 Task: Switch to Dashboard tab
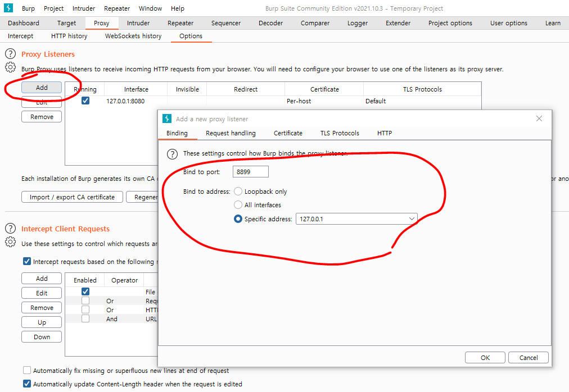(24, 23)
